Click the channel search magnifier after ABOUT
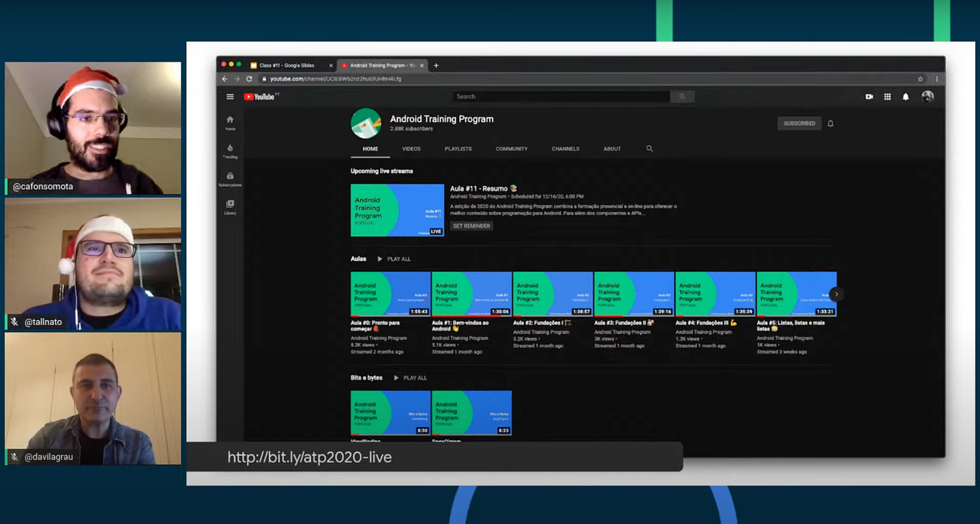The image size is (980, 524). point(650,149)
